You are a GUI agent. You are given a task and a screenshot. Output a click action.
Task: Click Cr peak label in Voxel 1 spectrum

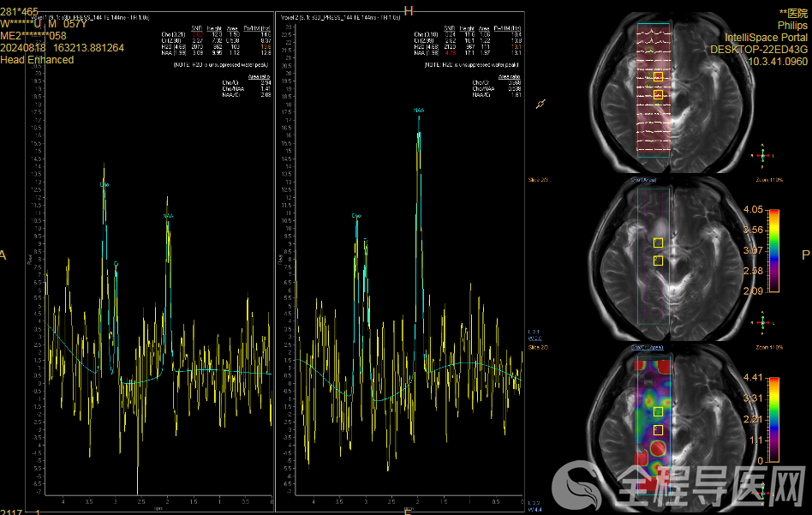116,264
